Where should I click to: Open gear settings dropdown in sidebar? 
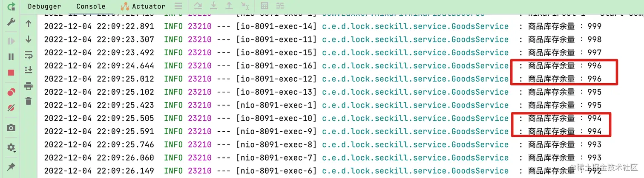(11, 147)
